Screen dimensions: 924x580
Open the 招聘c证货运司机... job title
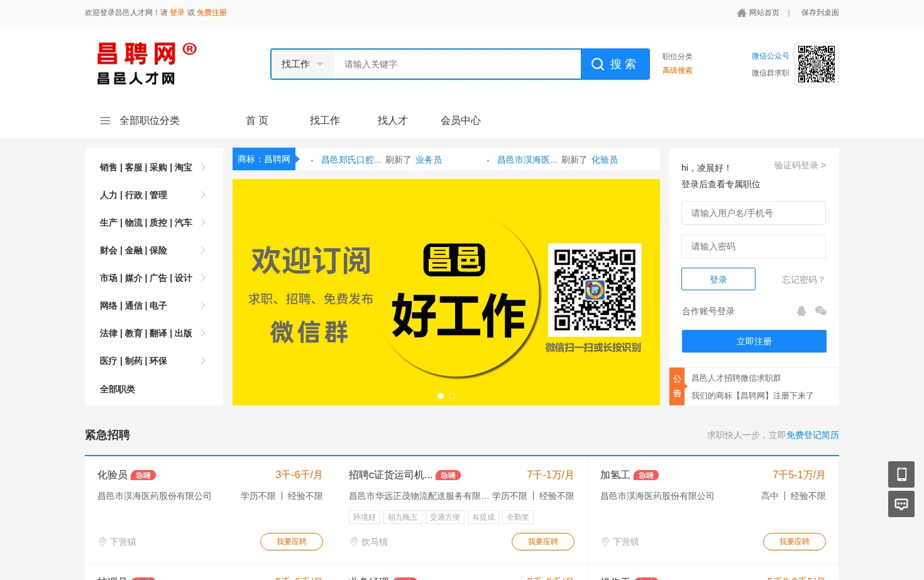point(390,475)
